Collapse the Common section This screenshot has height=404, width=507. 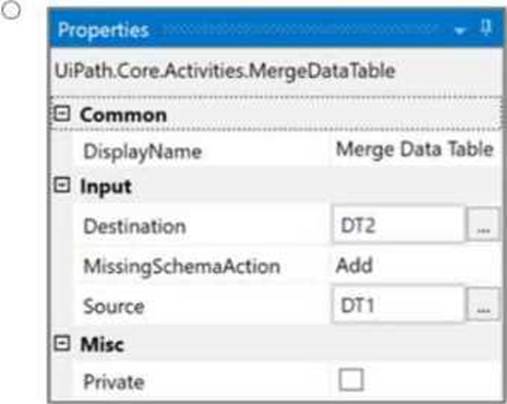(62, 114)
